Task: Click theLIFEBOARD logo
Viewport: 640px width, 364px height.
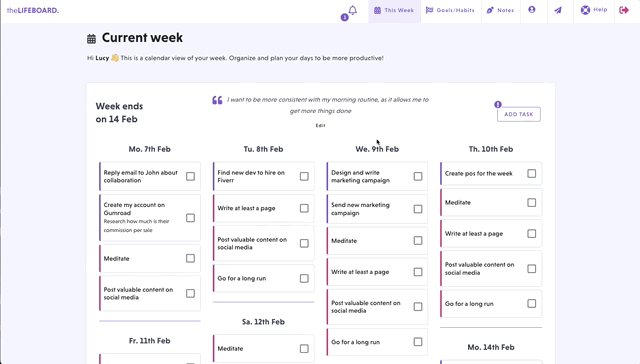Action: click(33, 10)
